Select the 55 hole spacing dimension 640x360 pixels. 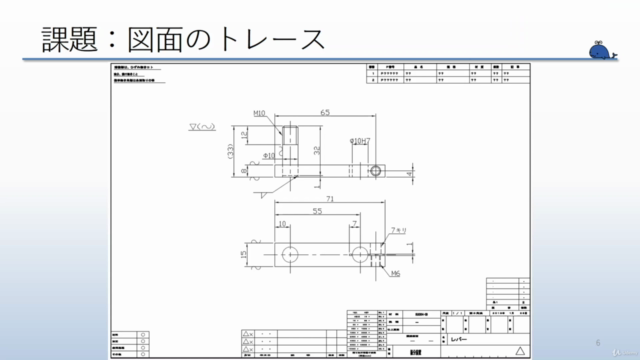(x=317, y=211)
